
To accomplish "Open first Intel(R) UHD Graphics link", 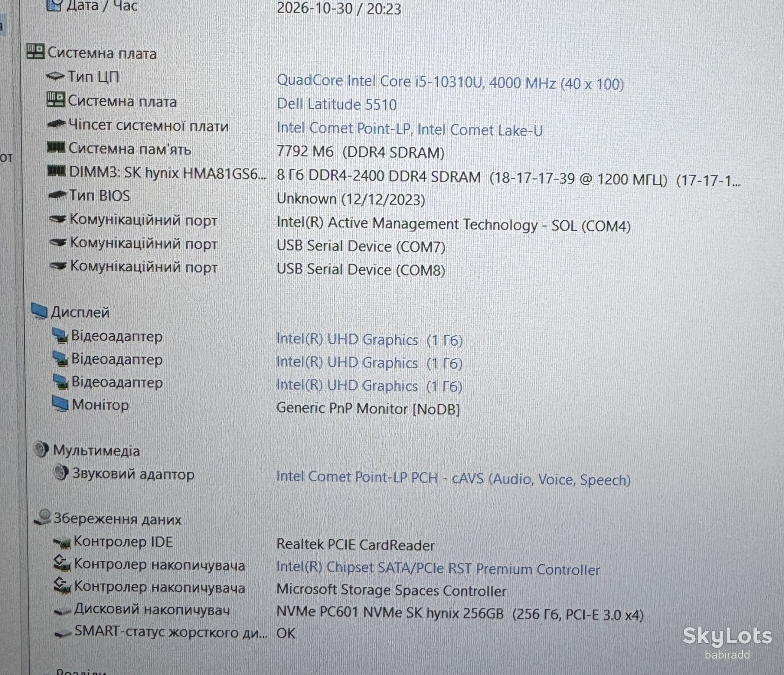I will pos(370,339).
